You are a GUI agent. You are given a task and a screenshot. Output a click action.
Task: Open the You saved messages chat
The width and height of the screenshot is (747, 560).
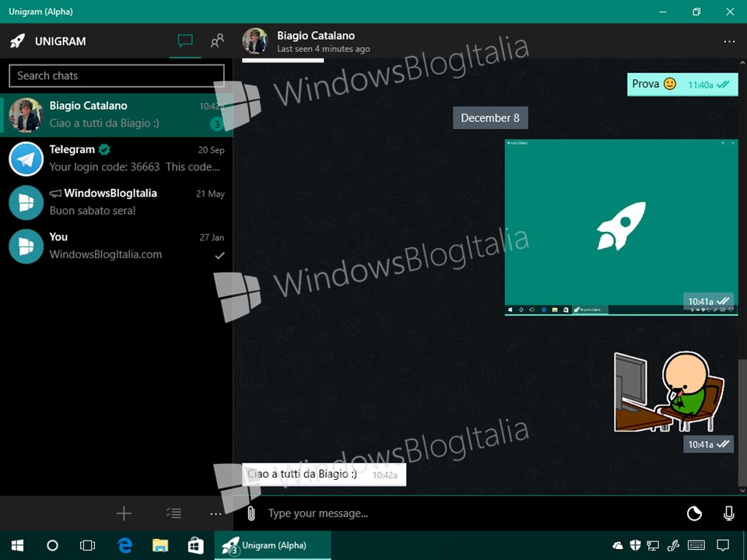117,247
